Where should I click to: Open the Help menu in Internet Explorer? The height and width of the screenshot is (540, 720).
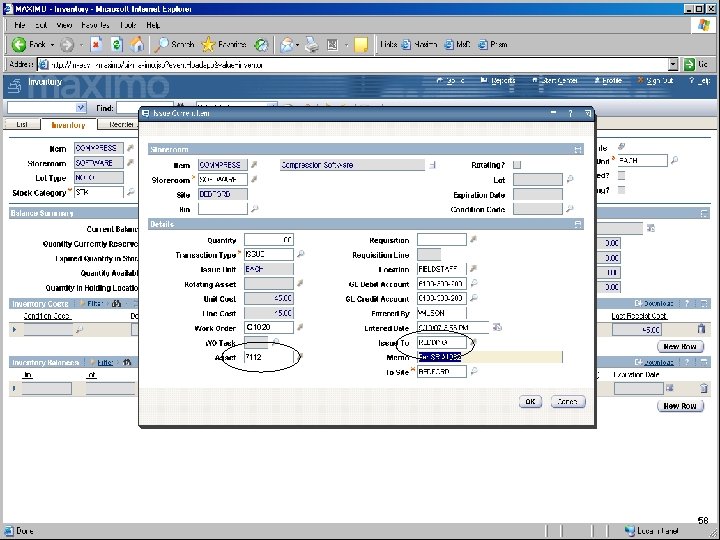click(x=153, y=25)
